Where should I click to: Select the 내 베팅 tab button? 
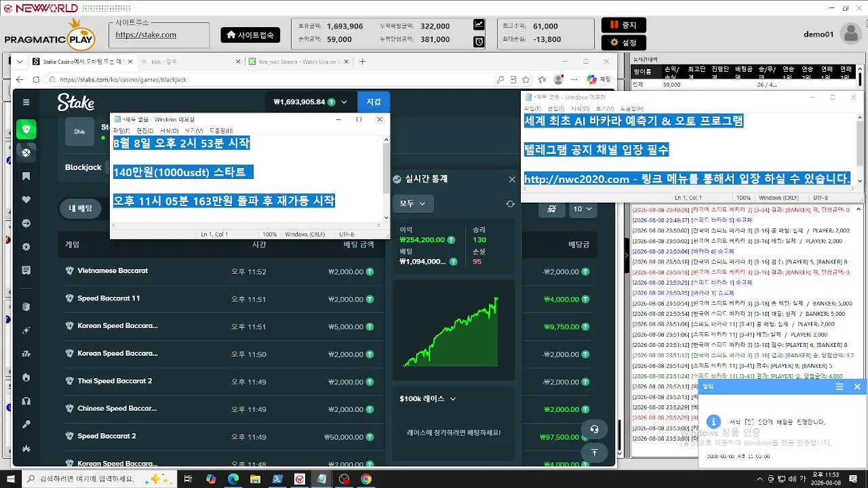click(x=81, y=209)
